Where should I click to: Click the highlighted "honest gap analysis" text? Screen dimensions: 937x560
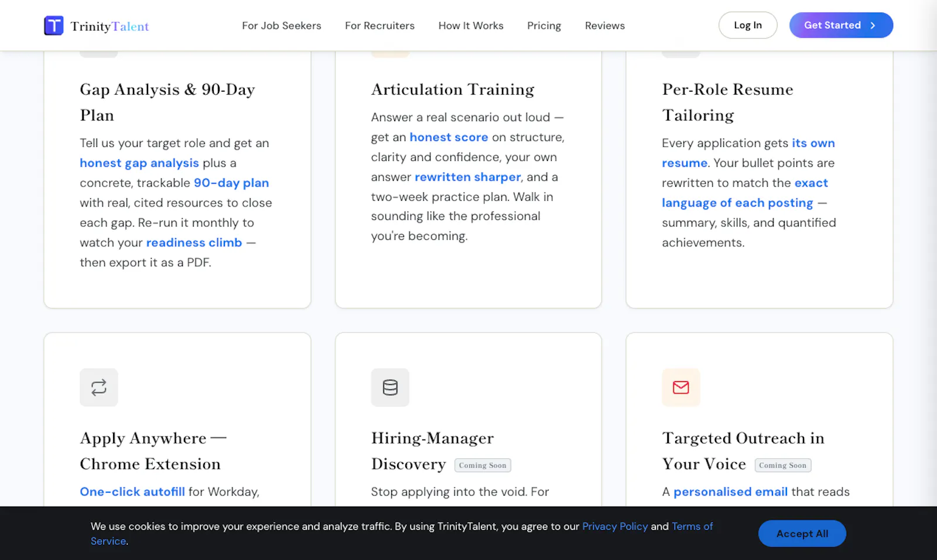139,163
